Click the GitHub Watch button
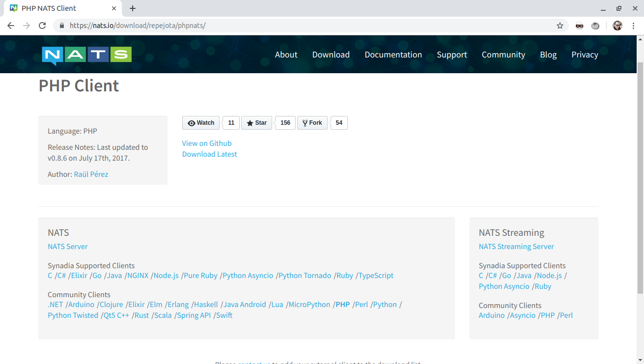The image size is (644, 364). click(201, 123)
